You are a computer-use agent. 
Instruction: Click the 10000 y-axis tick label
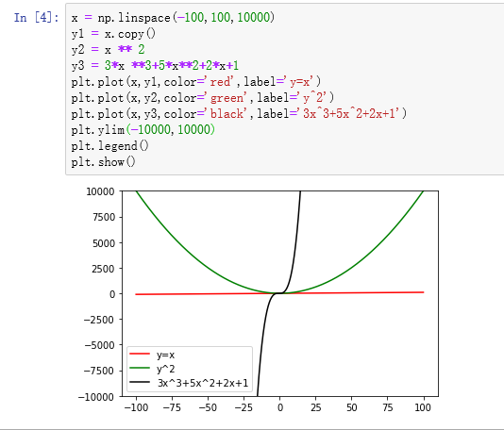pos(100,191)
